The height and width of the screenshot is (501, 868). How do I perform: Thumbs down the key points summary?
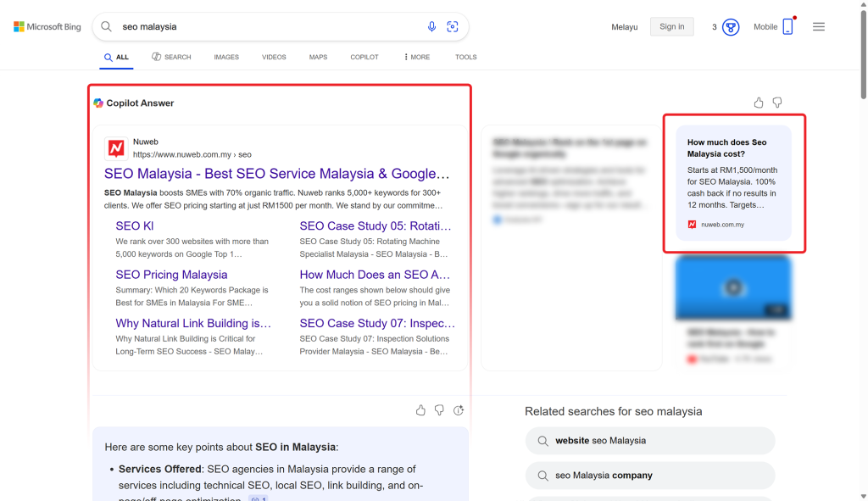click(x=439, y=410)
